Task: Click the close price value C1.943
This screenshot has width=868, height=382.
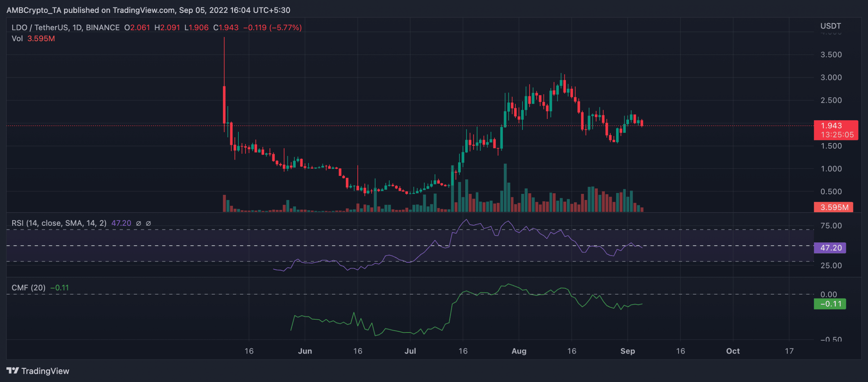Action: click(x=226, y=27)
